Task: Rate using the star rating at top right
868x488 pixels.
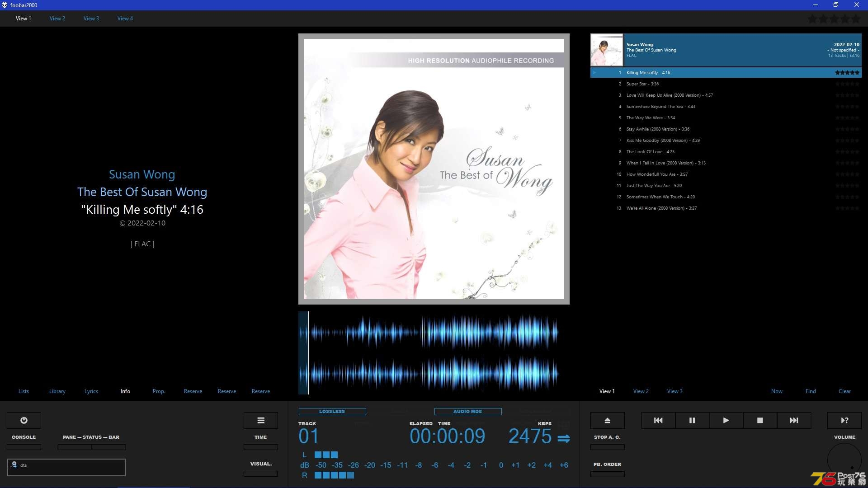Action: [834, 19]
